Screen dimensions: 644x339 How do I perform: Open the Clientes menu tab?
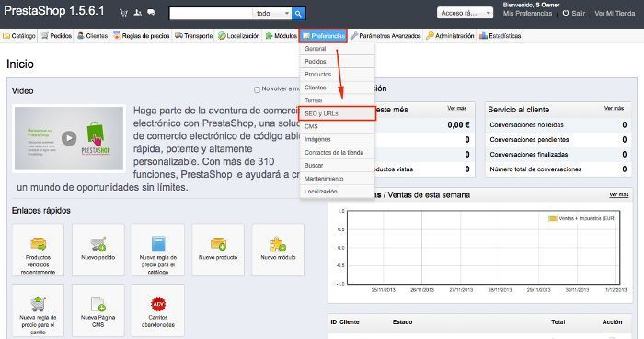[x=92, y=36]
